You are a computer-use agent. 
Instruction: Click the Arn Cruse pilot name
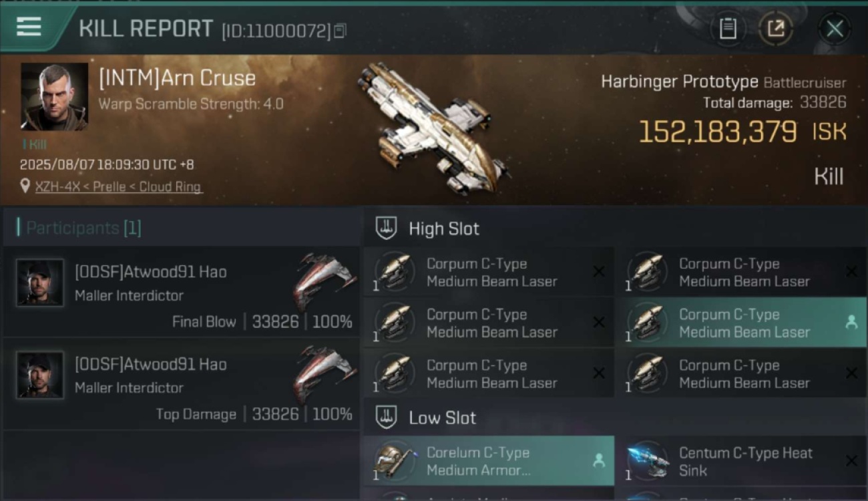click(x=177, y=78)
